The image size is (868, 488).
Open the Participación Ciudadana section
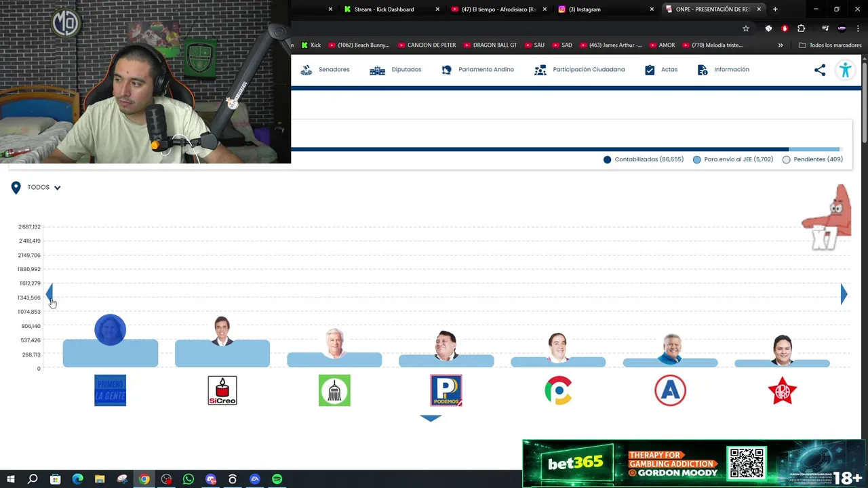580,70
